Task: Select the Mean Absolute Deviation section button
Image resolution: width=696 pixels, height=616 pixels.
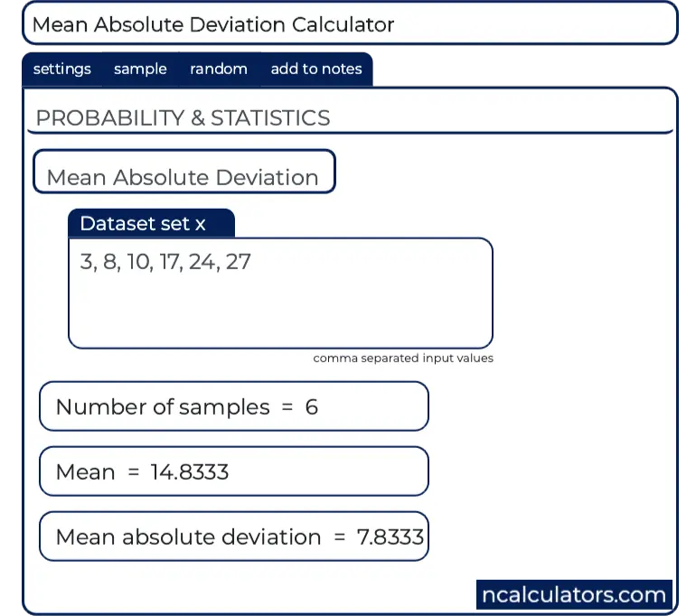Action: (183, 177)
